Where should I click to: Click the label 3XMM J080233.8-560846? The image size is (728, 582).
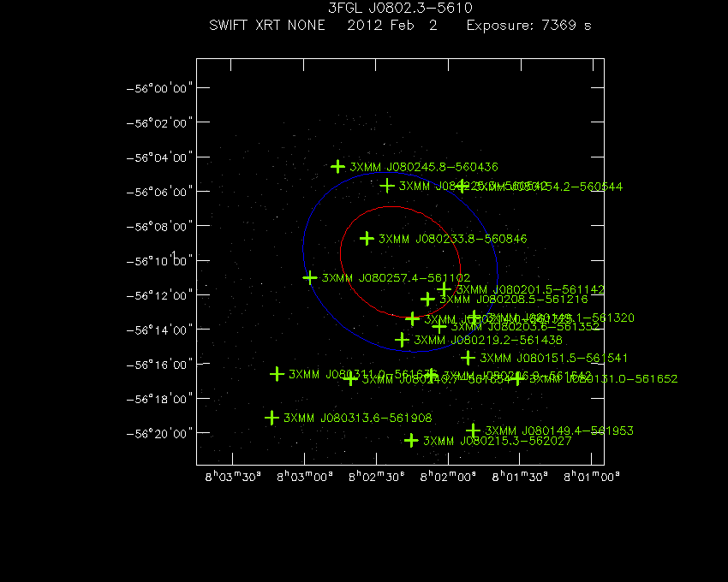[453, 239]
